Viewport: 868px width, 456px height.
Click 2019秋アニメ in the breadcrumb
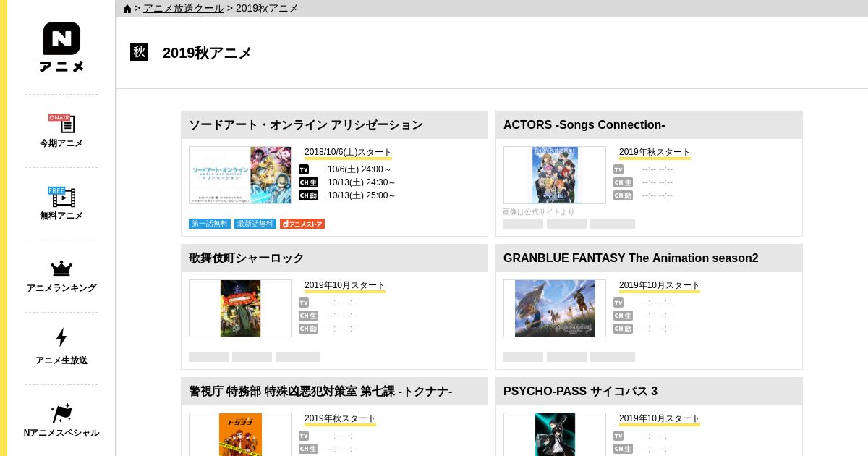click(267, 8)
